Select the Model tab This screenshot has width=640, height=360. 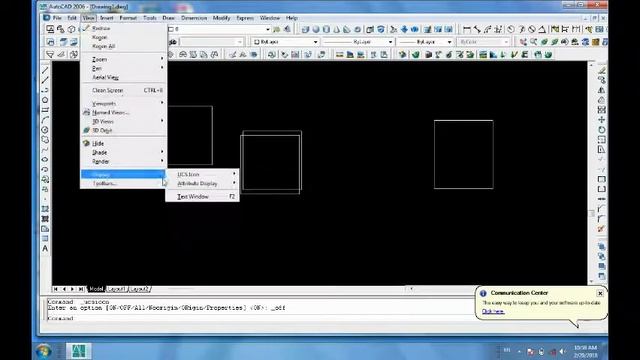tap(96, 289)
